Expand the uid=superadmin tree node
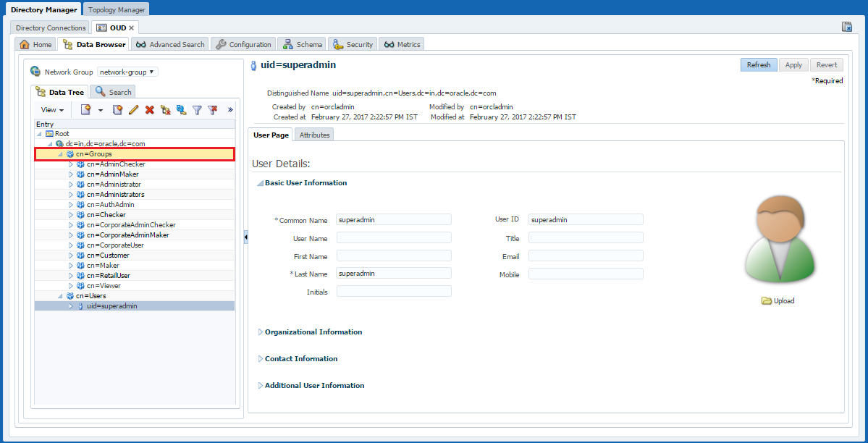The height and width of the screenshot is (443, 868). 71,305
